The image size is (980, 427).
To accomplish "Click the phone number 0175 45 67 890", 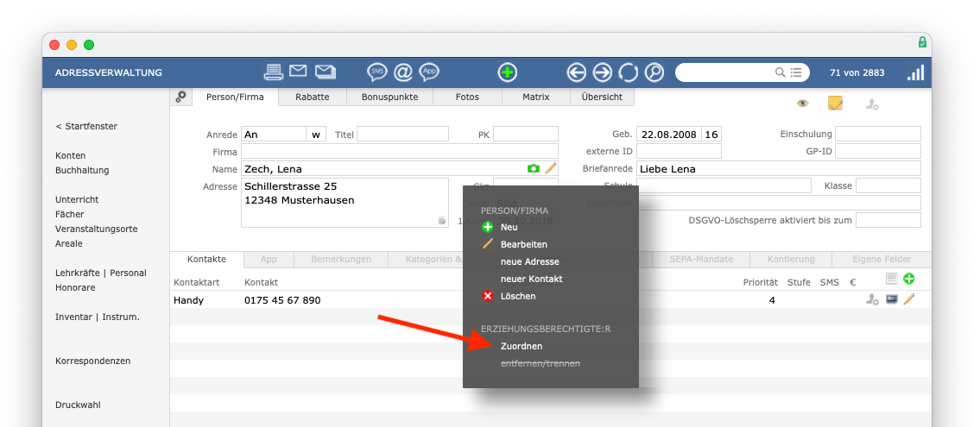I will pos(282,300).
